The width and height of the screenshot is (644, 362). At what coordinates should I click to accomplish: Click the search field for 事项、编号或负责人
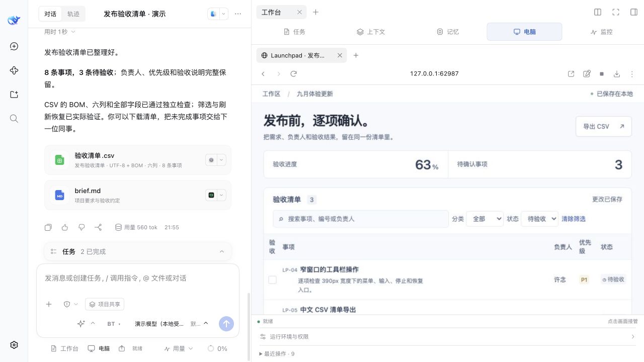tap(361, 219)
